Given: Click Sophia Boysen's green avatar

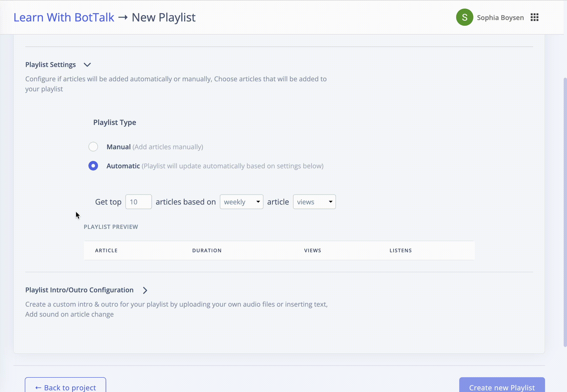Looking at the screenshot, I should 464,17.
